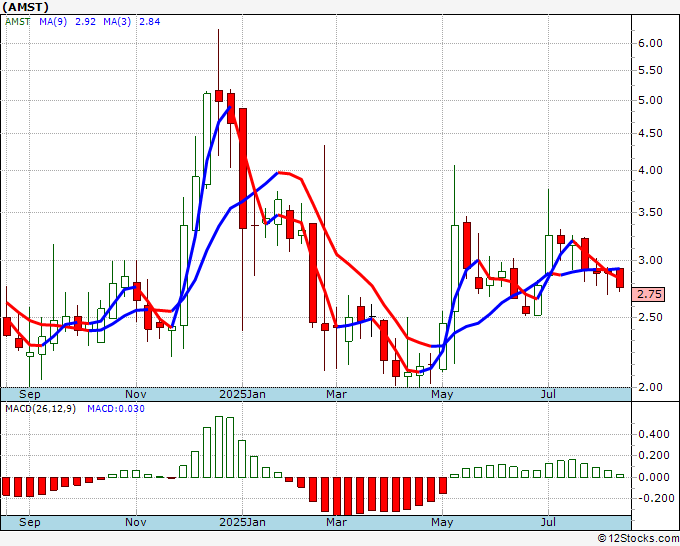Click the MACD(26,12,9) panel label
Screen dimensions: 680x546
(40, 409)
